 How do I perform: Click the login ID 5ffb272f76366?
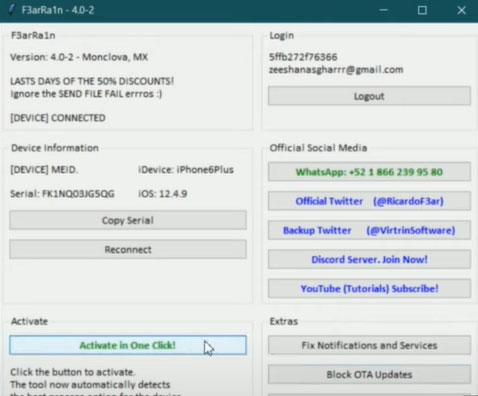(303, 57)
